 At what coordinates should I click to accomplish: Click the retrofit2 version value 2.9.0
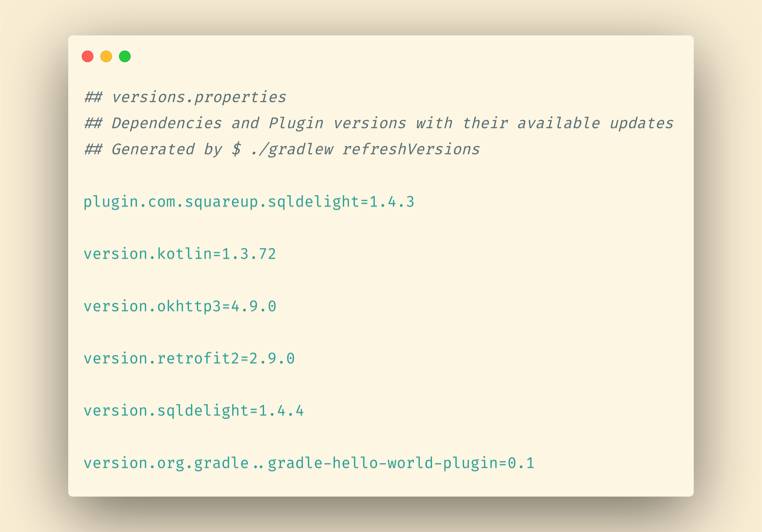pyautogui.click(x=272, y=358)
